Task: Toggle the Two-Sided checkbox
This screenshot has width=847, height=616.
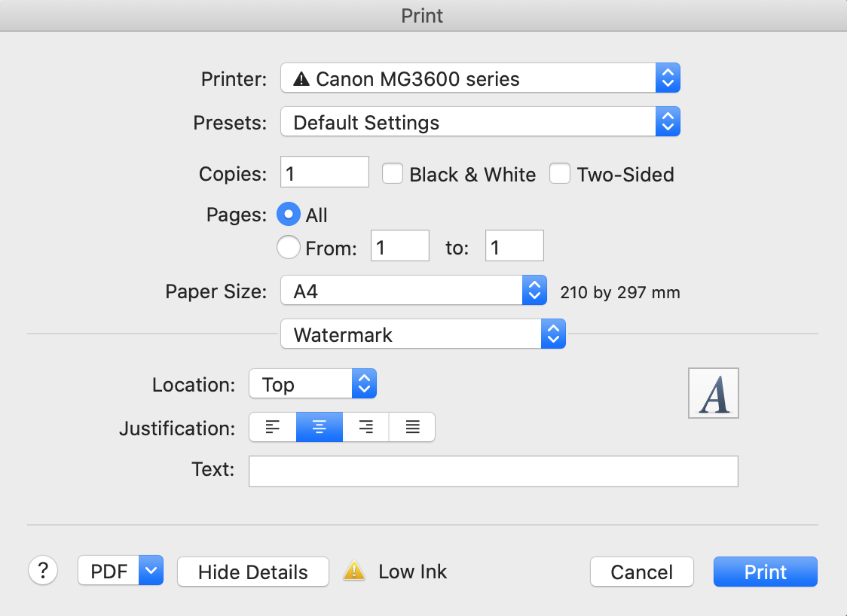Action: point(560,174)
